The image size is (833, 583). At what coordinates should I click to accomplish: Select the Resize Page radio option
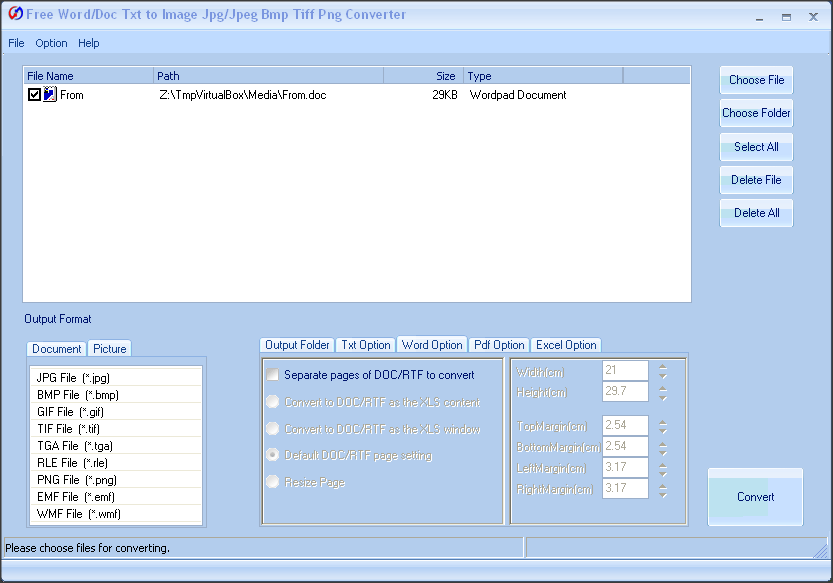[x=273, y=482]
